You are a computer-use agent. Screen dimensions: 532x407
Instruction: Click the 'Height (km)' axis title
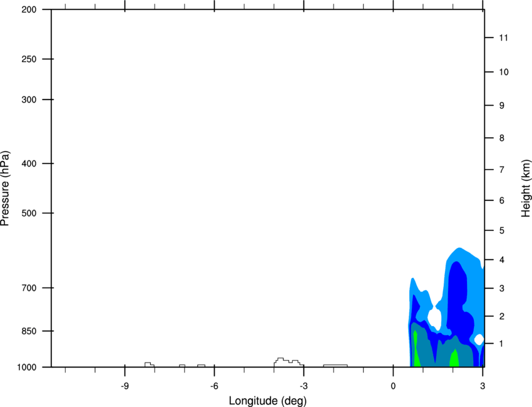pos(526,188)
